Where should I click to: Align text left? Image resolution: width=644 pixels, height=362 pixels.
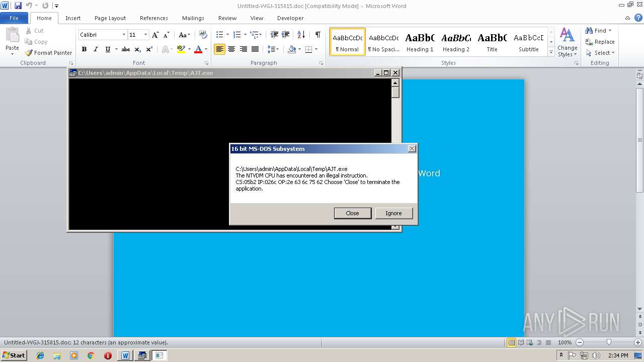point(219,49)
